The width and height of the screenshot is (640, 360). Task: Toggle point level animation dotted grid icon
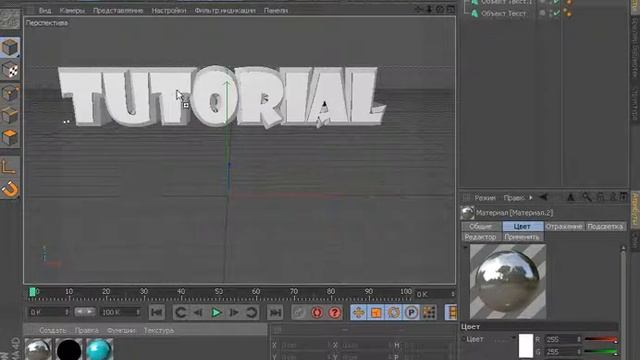[429, 313]
